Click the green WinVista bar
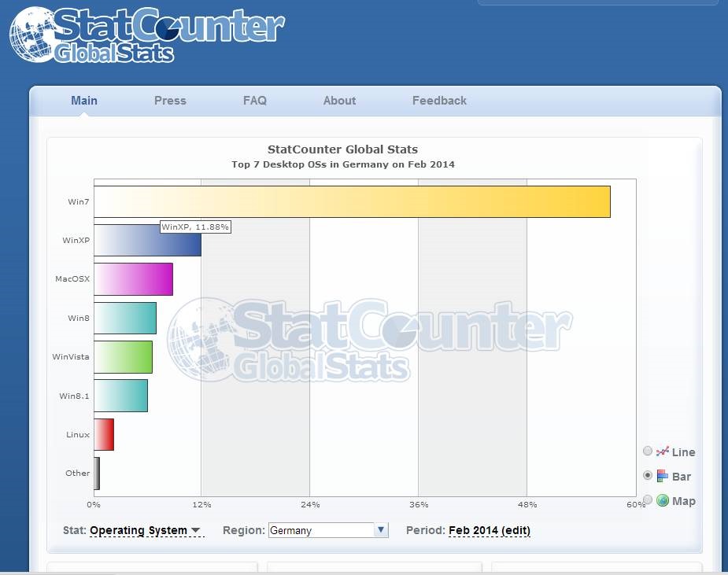The width and height of the screenshot is (728, 575). click(x=123, y=357)
